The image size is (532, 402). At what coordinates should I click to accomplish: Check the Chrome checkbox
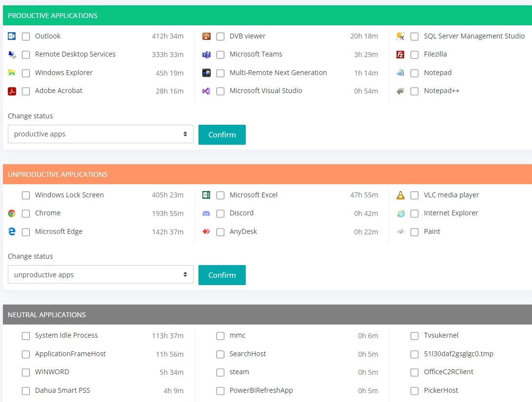(26, 213)
